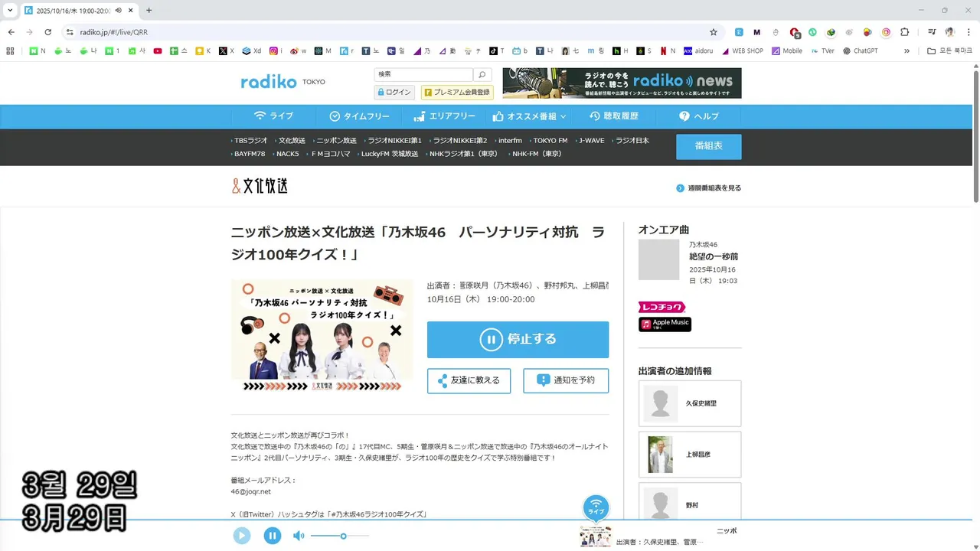980x551 pixels.
Task: Open the aidoru bookmark
Action: coord(699,51)
